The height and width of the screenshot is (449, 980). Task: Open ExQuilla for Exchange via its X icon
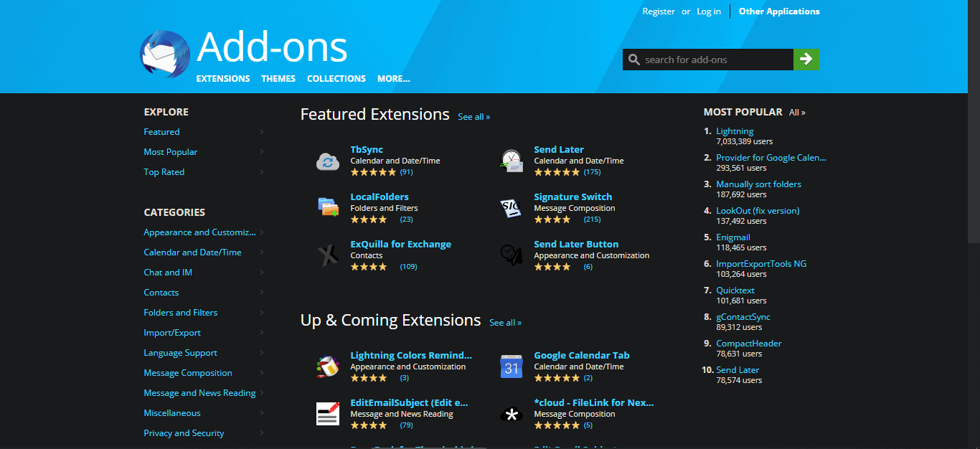point(328,255)
